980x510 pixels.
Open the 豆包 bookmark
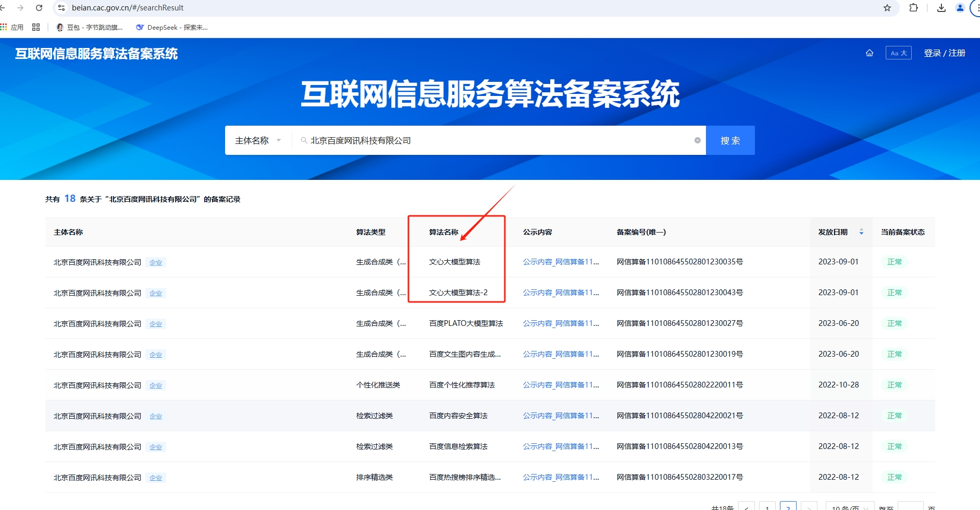pyautogui.click(x=90, y=27)
